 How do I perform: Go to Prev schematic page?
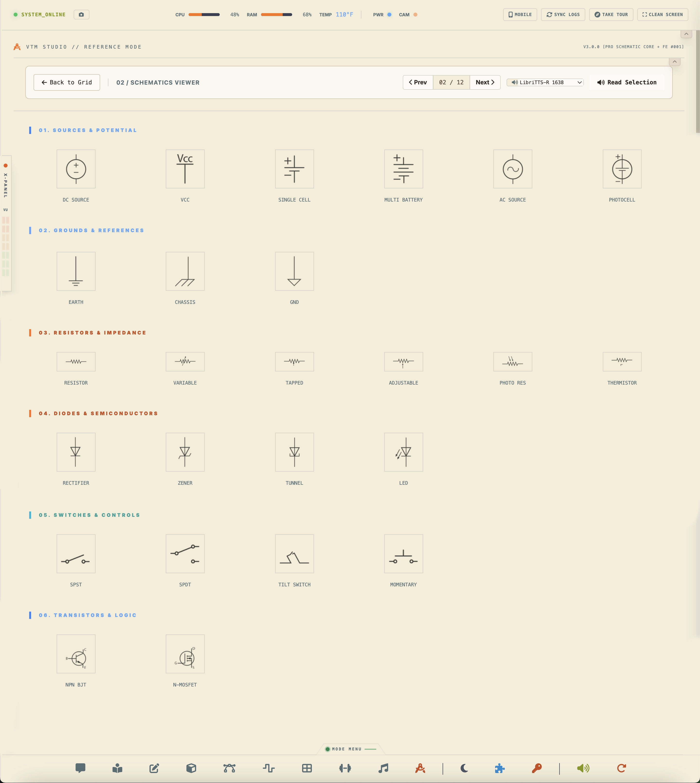(x=418, y=82)
